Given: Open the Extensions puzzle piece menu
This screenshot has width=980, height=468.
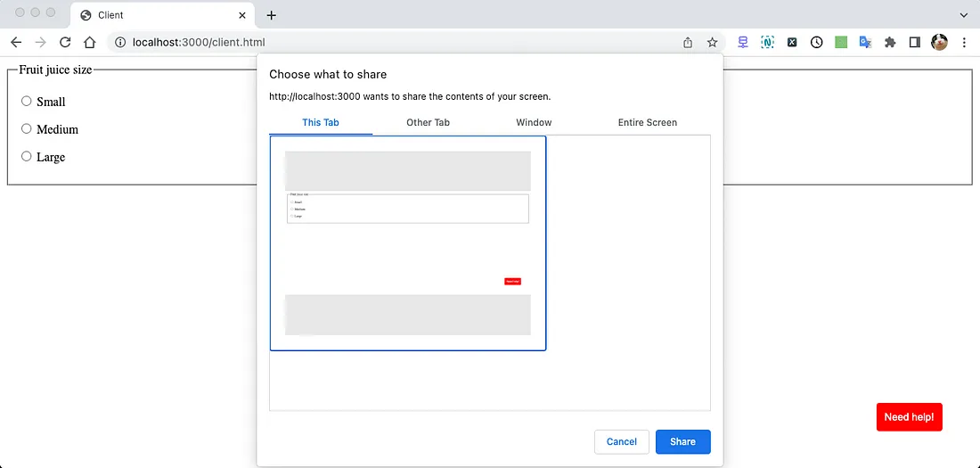Looking at the screenshot, I should coord(889,42).
